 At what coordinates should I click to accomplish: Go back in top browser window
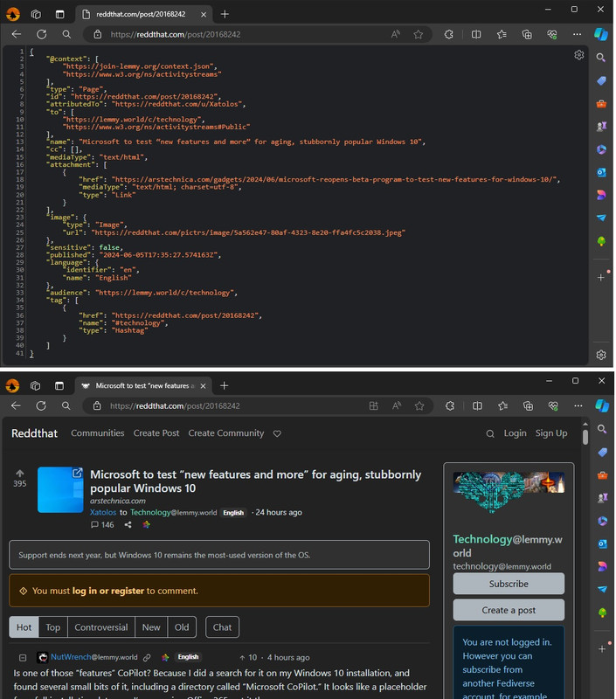[x=17, y=34]
